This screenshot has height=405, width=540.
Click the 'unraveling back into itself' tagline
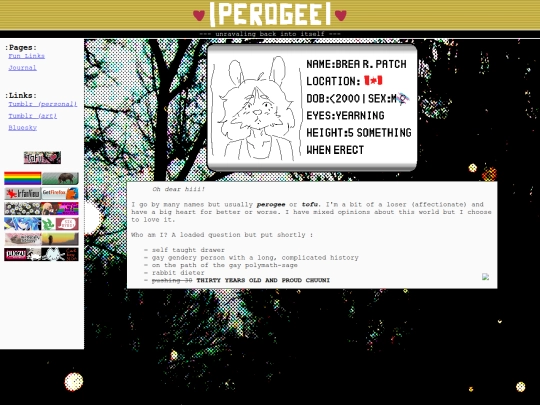pyautogui.click(x=270, y=34)
